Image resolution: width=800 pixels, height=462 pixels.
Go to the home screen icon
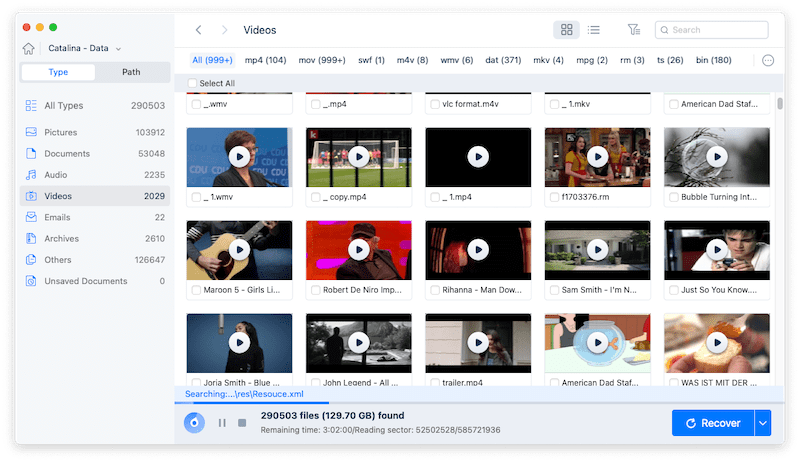point(29,48)
